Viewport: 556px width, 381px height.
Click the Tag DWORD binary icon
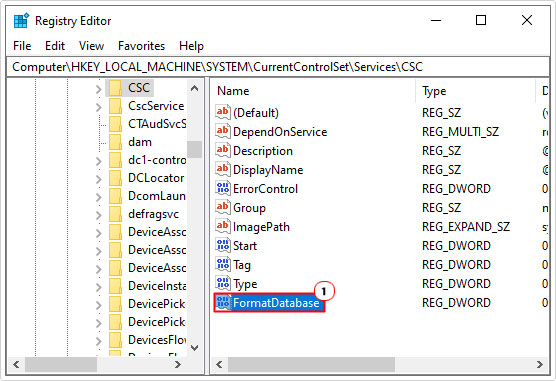pos(223,265)
